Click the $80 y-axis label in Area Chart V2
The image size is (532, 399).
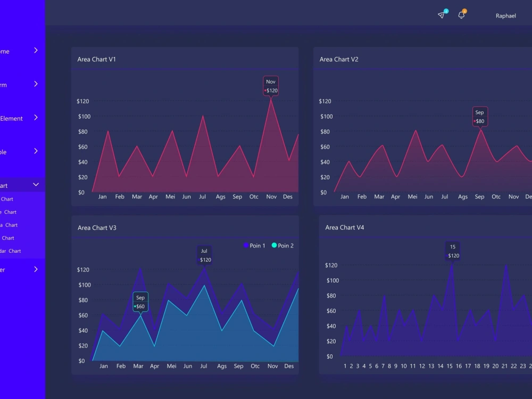tap(325, 131)
